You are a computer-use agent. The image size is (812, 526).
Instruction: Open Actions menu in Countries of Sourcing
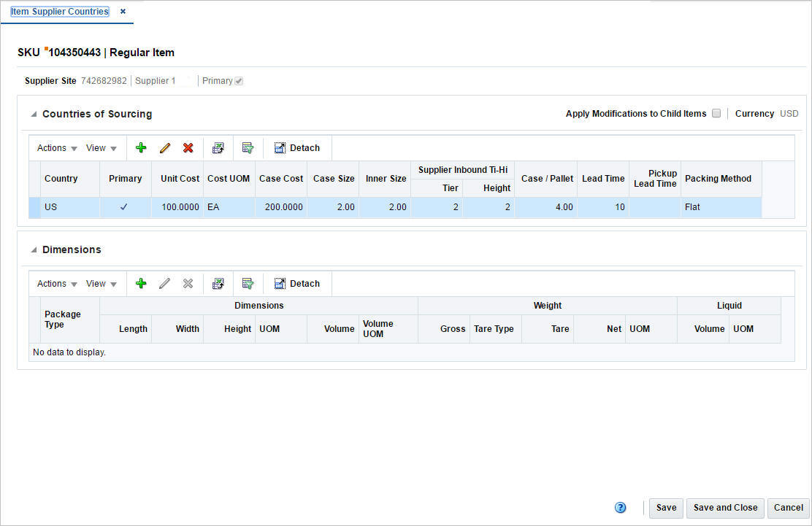coord(57,148)
